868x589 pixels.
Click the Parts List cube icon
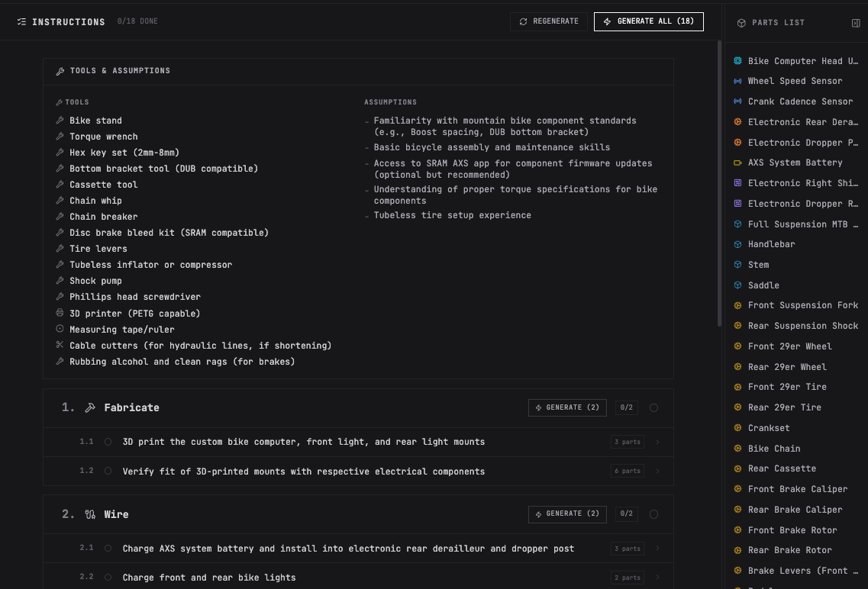tap(741, 23)
